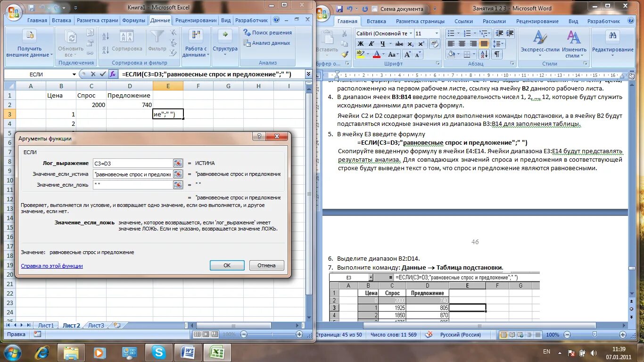This screenshot has height=362, width=644.
Task: Click the Cut scissors icon in Word
Action: 345,34
